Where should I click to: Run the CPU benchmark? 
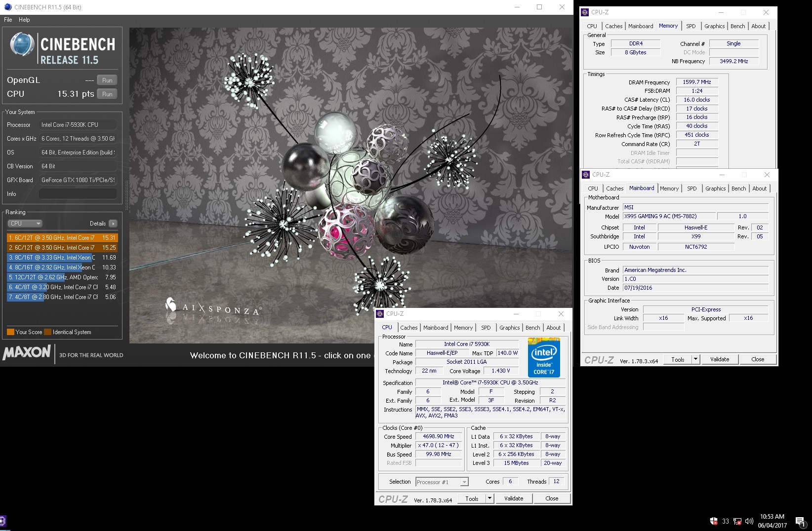coord(107,94)
